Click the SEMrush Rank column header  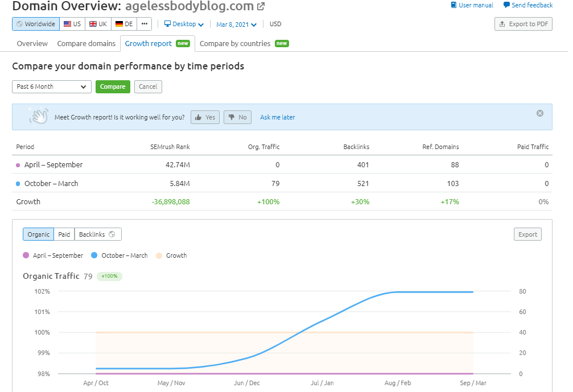point(170,147)
